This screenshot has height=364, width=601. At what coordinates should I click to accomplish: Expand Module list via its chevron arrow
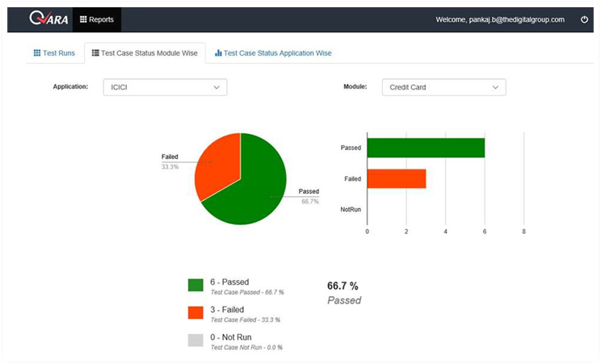(495, 87)
